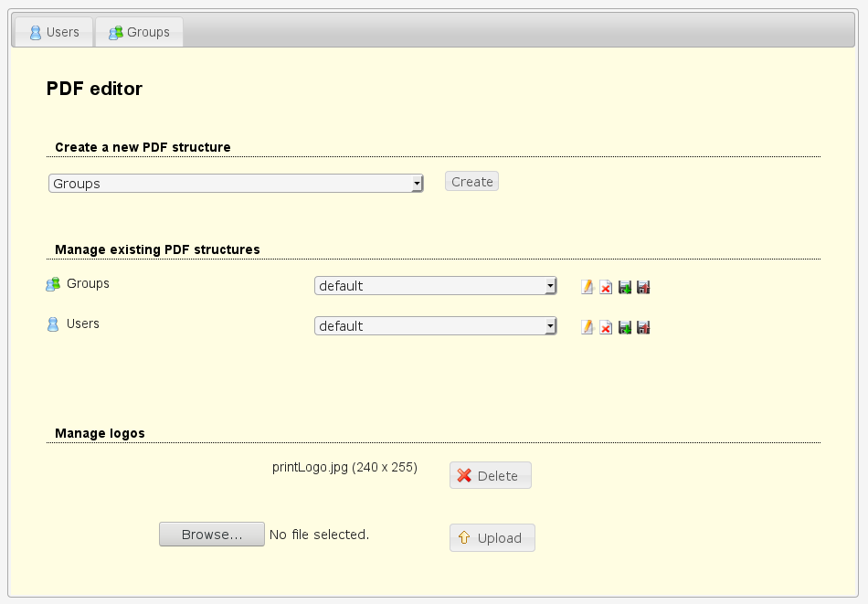
Task: Delete the Groups PDF structure (red X icon)
Action: (606, 288)
